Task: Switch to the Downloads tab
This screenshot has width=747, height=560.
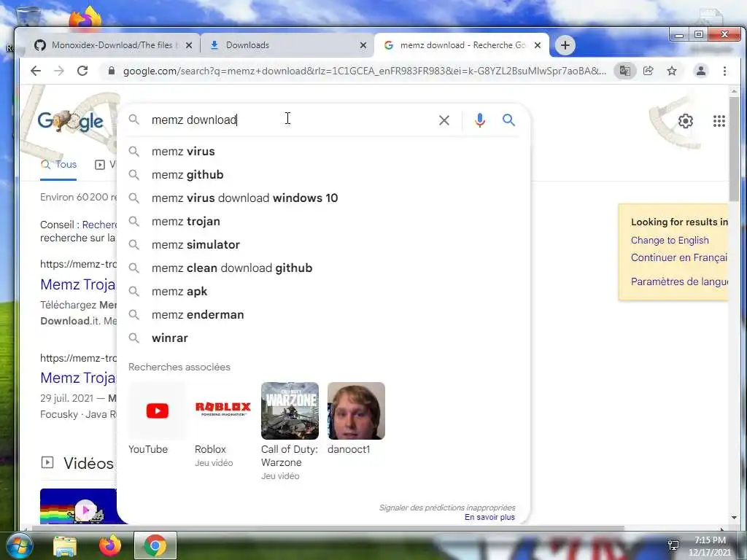Action: (286, 45)
